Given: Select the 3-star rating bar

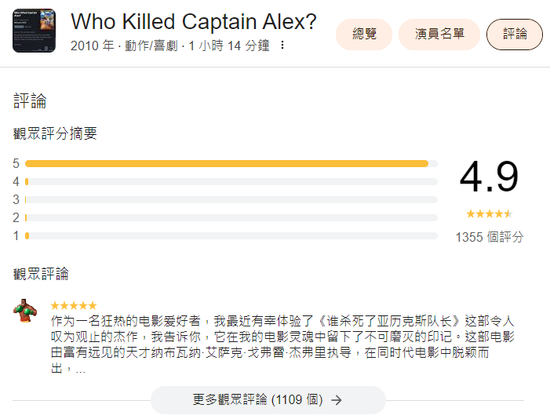Looking at the screenshot, I should tap(231, 200).
